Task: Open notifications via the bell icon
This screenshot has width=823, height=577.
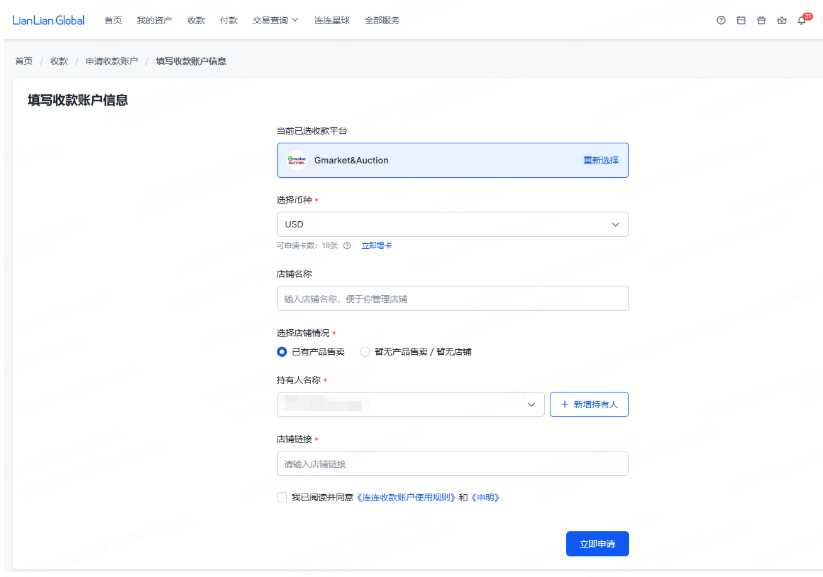Action: 802,20
